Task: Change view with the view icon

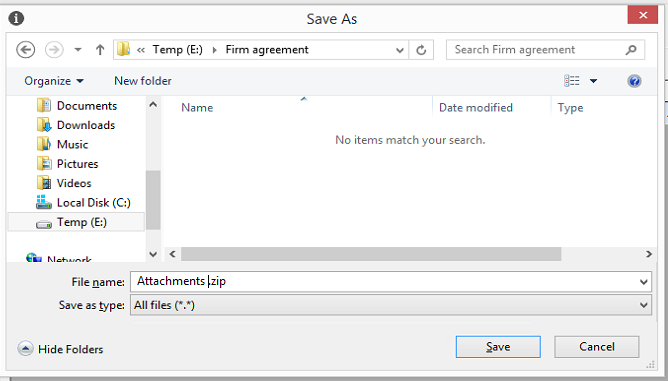Action: [572, 81]
